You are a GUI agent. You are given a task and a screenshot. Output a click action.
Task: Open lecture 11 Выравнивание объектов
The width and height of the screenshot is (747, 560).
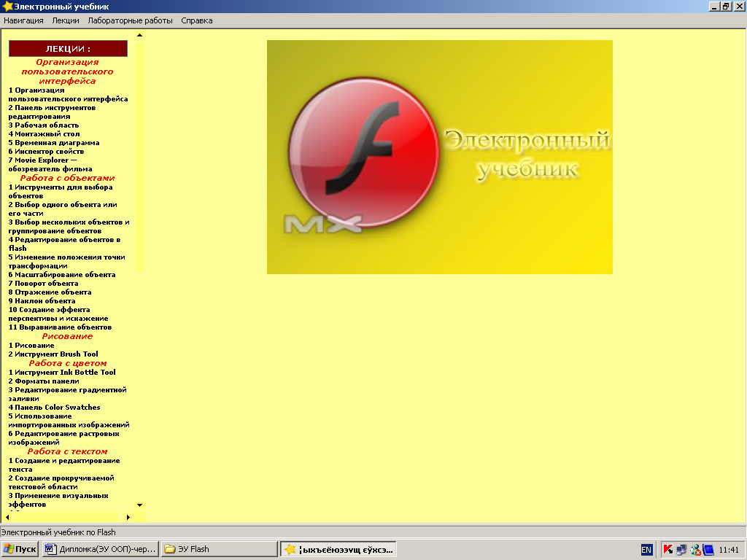pos(60,327)
